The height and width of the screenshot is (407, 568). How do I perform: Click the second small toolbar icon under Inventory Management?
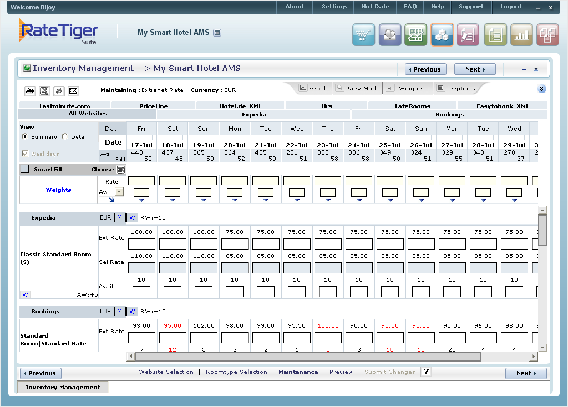pyautogui.click(x=44, y=91)
